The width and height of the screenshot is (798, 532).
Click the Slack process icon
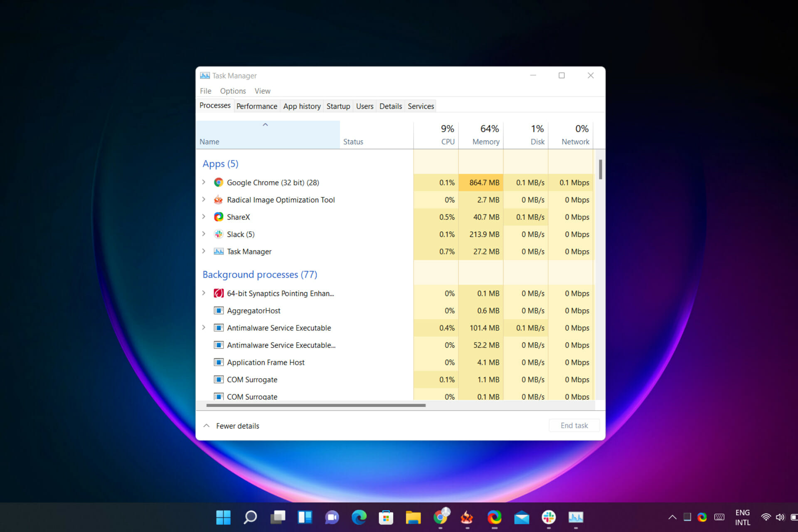[x=218, y=234]
